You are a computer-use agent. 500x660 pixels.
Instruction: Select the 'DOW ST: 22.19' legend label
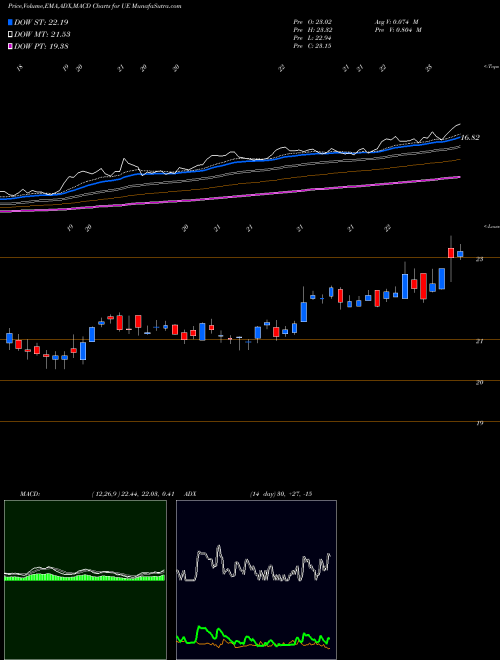(x=41, y=22)
